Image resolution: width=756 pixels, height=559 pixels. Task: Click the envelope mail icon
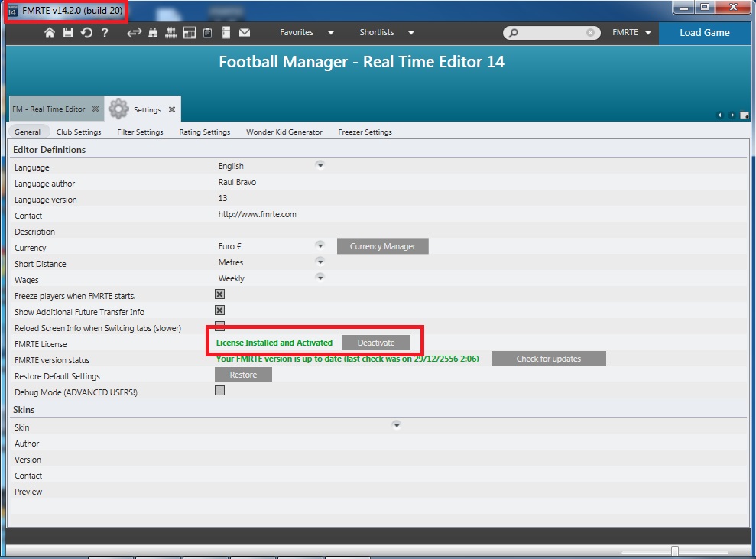(245, 32)
